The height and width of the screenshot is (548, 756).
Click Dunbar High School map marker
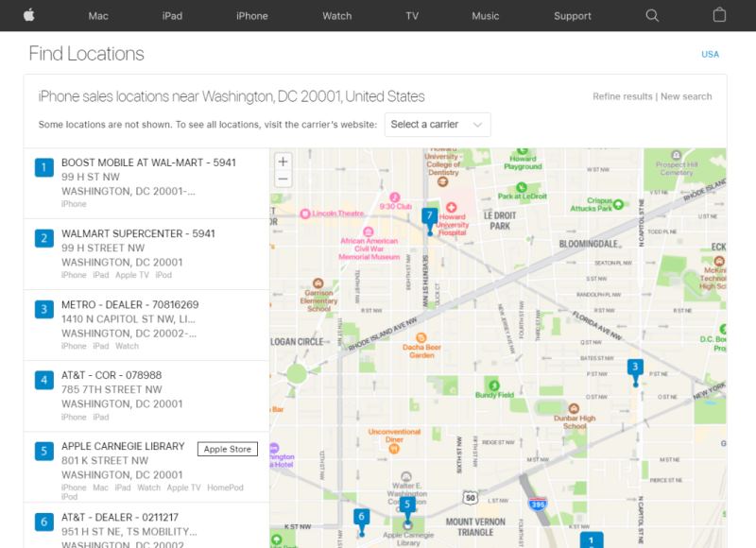coord(574,409)
